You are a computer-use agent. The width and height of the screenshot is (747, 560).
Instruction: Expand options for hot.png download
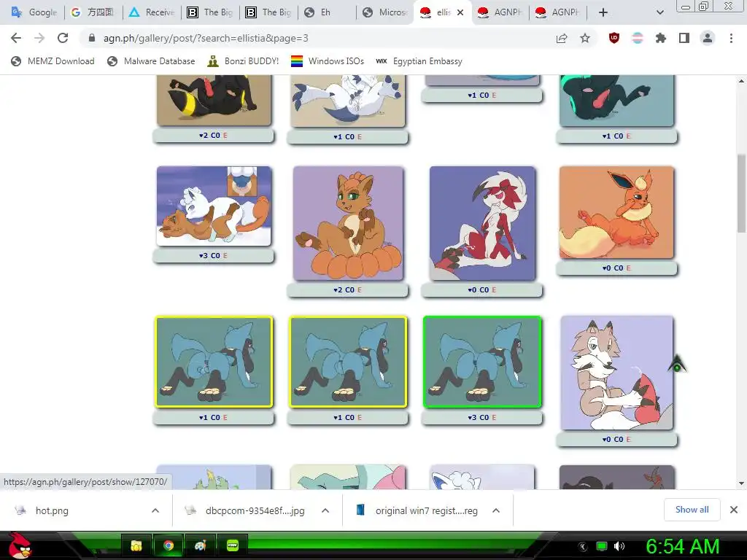coord(155,510)
